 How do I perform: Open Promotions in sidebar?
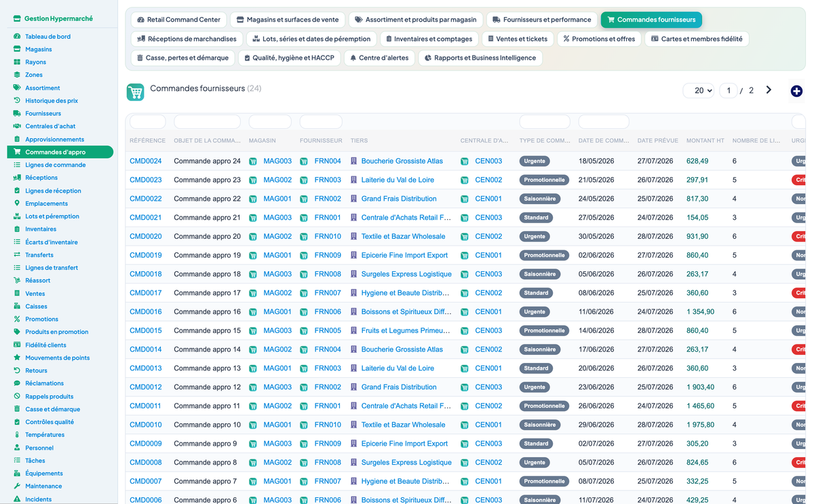coord(41,319)
